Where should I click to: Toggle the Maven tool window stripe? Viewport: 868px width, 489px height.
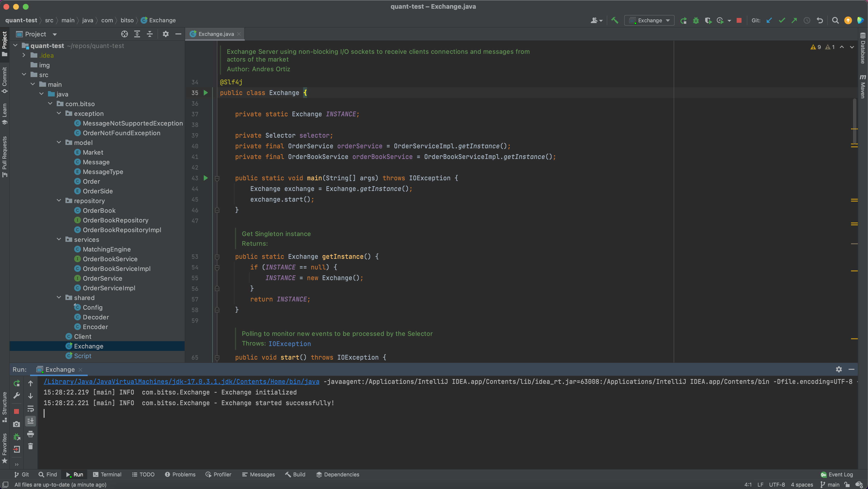[863, 87]
